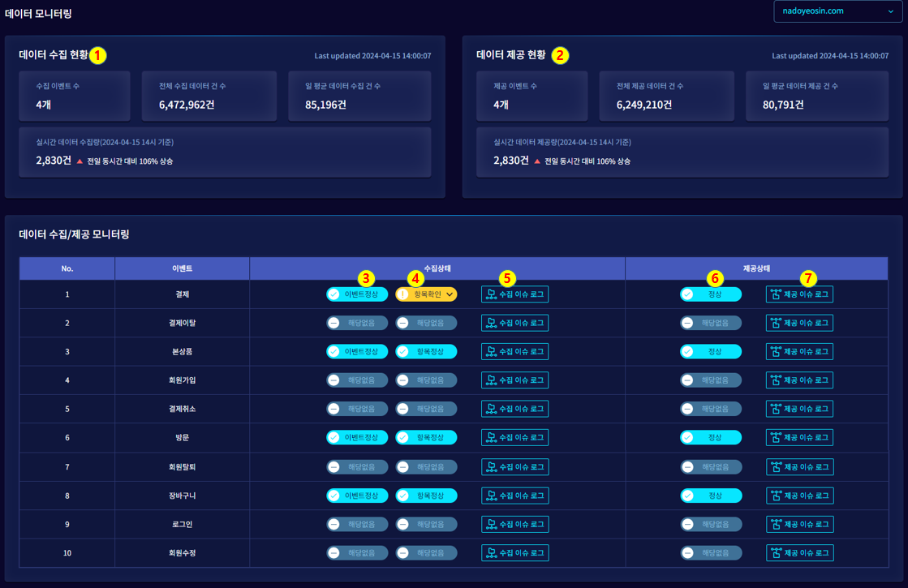Screen dimensions: 908x588
Task: View 제공 이슈 로그 for 회원탈퇴 event
Action: point(800,467)
